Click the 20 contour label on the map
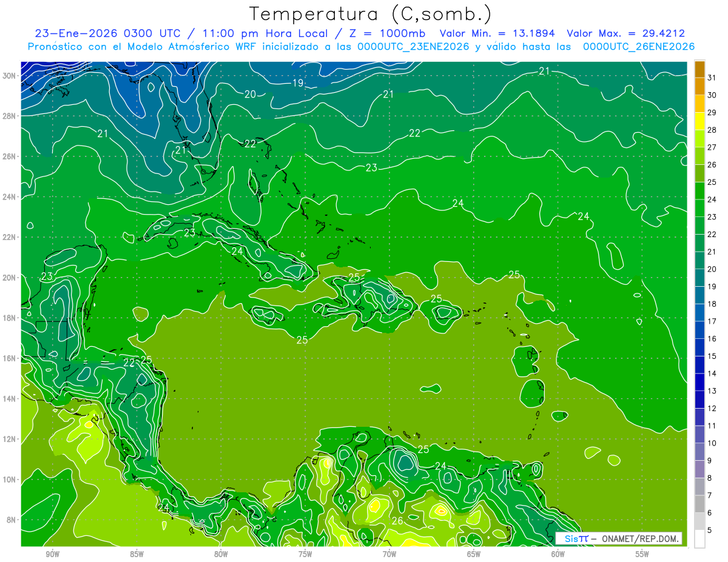 (251, 94)
